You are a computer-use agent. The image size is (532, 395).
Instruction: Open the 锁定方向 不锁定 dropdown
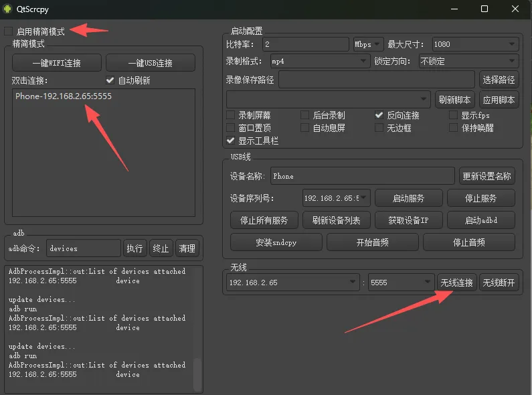pos(468,62)
